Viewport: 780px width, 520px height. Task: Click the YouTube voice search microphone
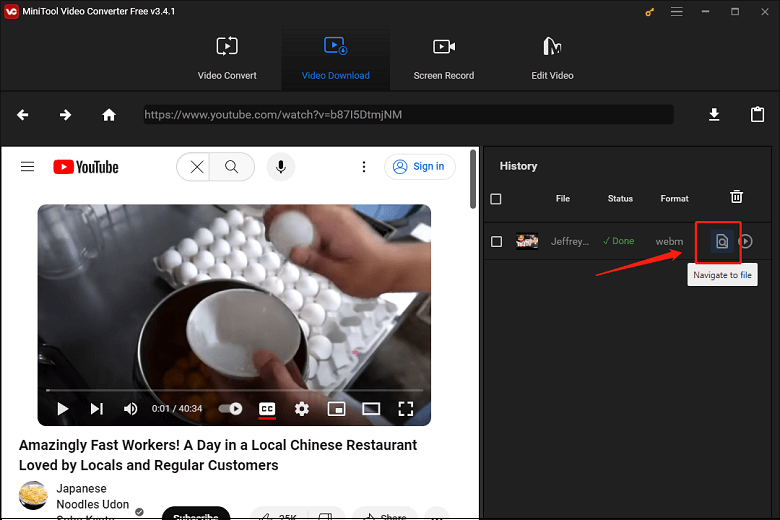coord(280,167)
